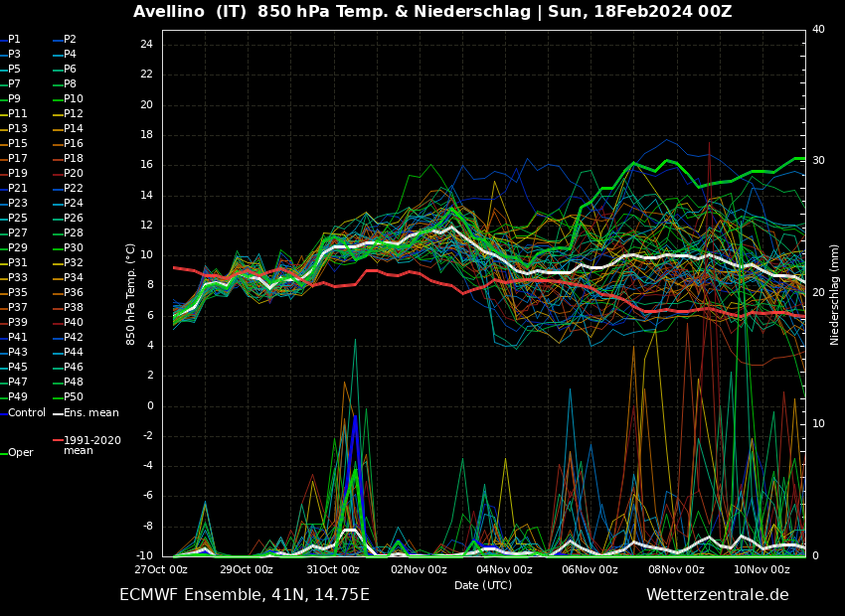
Task: Click the 850 hPa Temp. (°C) axis label
Action: pos(131,294)
